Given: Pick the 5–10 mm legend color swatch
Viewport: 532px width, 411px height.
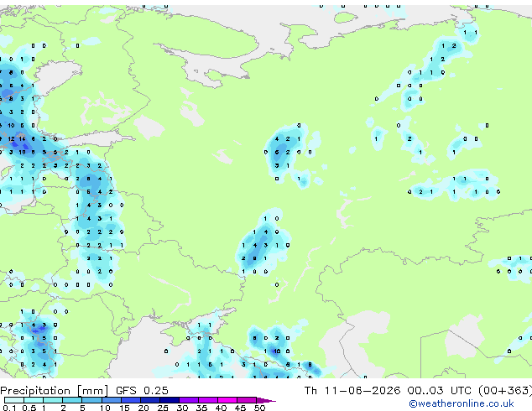Looking at the screenshot, I should pos(91,400).
